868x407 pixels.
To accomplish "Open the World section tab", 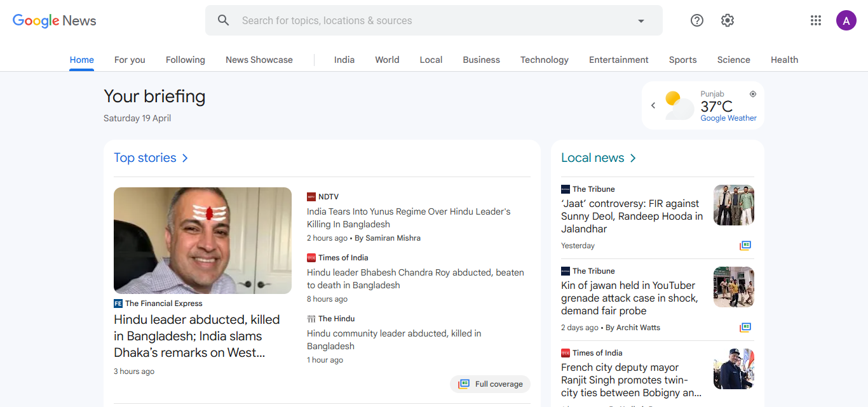I will click(387, 60).
